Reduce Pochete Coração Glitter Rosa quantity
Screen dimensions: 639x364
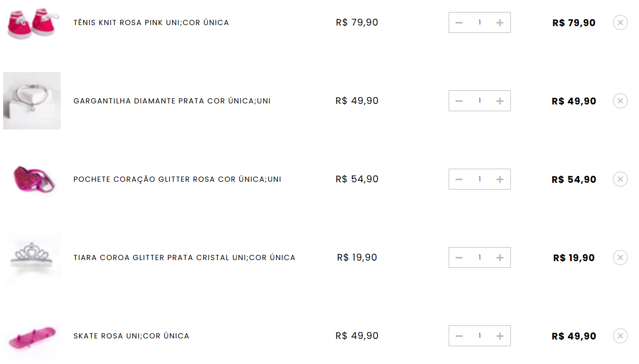coord(459,179)
